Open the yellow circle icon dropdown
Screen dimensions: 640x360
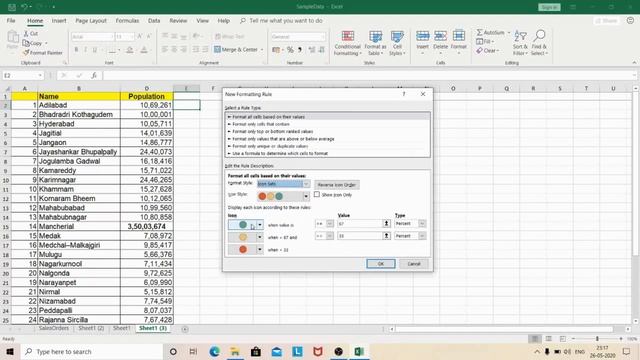[x=260, y=237]
